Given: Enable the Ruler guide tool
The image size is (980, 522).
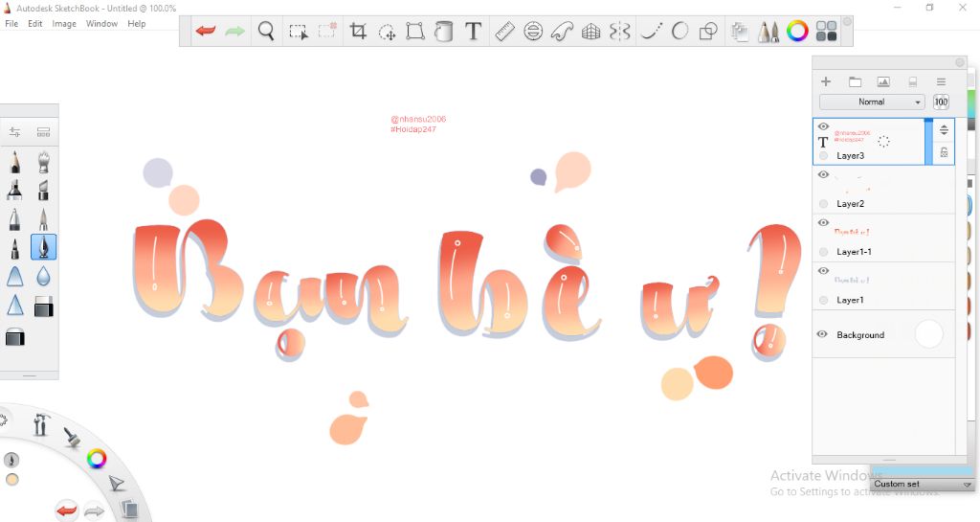Looking at the screenshot, I should point(504,31).
